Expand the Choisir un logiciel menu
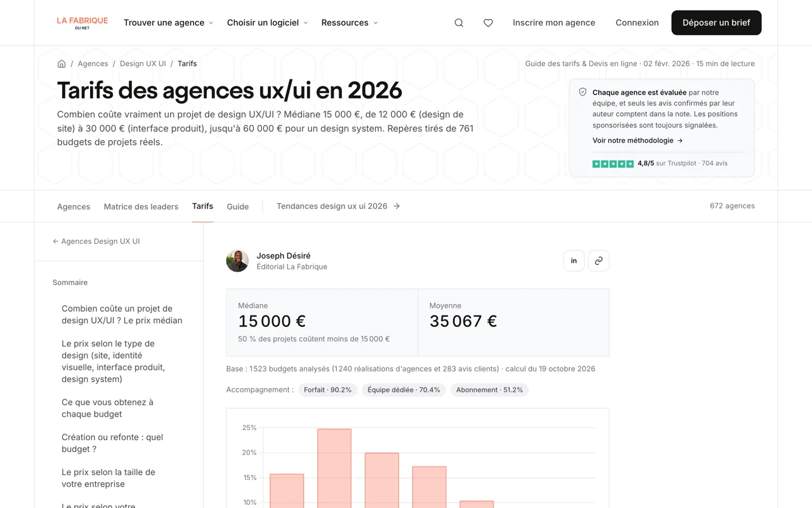The image size is (812, 508). coord(267,23)
